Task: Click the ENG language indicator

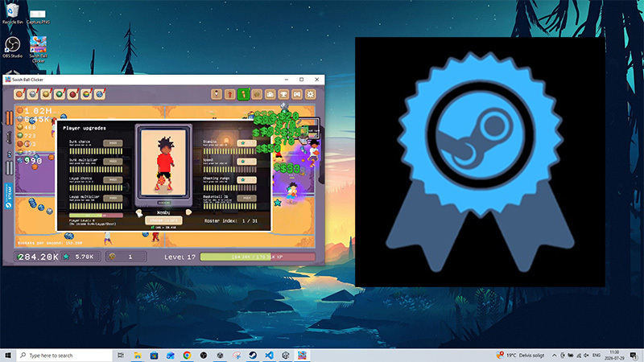Action: (597, 356)
